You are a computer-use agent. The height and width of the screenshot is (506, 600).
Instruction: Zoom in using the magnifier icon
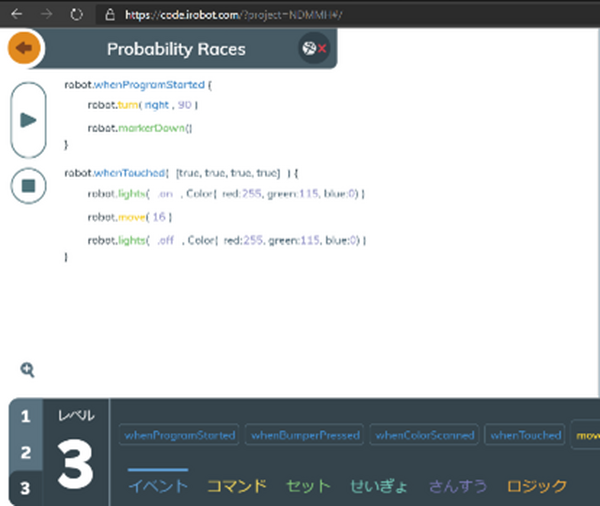(x=28, y=370)
